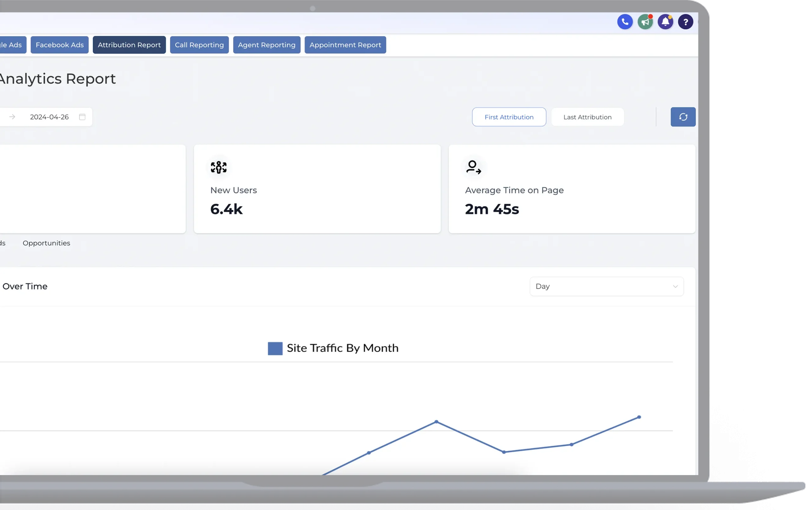Click the refresh data button

pos(683,117)
